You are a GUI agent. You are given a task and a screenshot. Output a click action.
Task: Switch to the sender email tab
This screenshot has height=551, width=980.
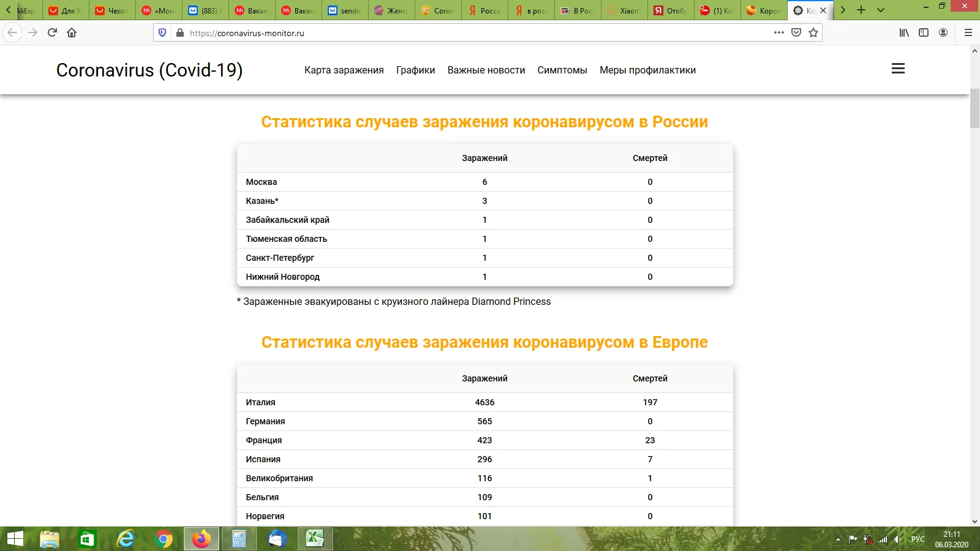point(344,10)
